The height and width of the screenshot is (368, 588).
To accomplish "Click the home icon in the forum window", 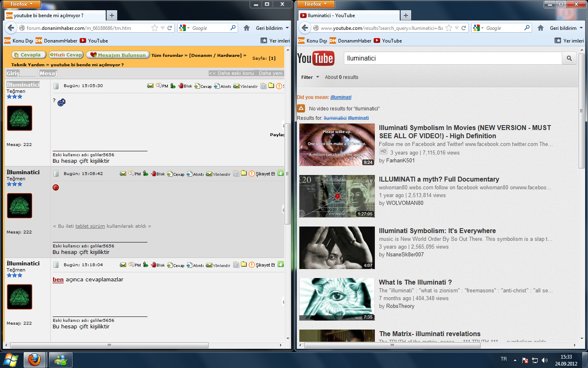I will coord(247,28).
